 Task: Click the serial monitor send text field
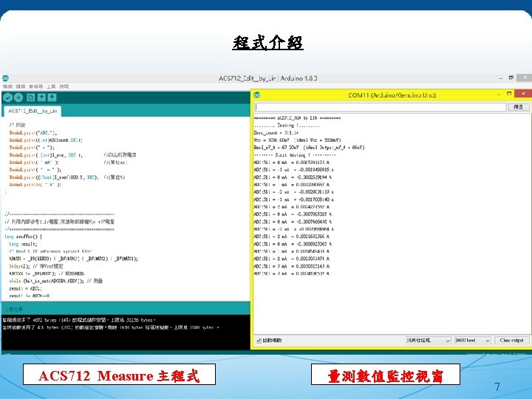380,107
